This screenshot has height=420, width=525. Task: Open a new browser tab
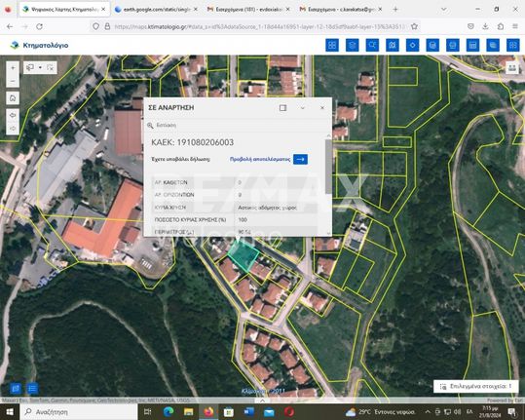[x=395, y=10]
